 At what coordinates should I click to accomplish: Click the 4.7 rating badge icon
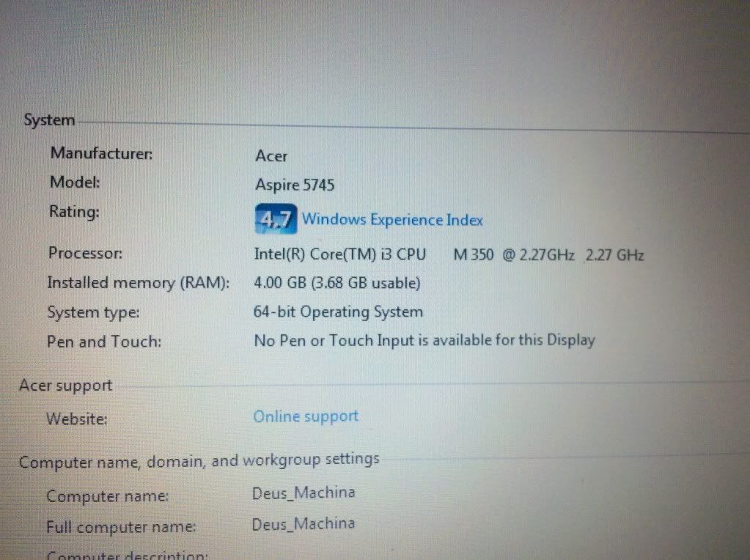point(276,219)
